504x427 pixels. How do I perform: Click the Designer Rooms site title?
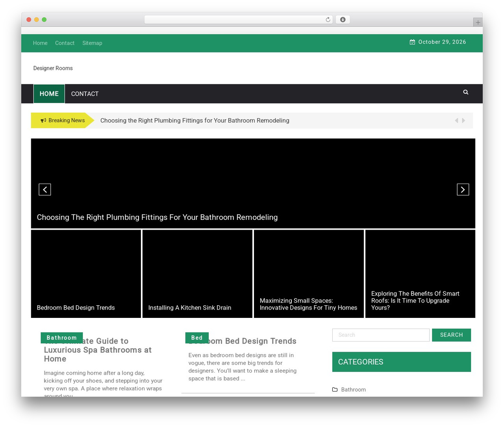(x=53, y=68)
